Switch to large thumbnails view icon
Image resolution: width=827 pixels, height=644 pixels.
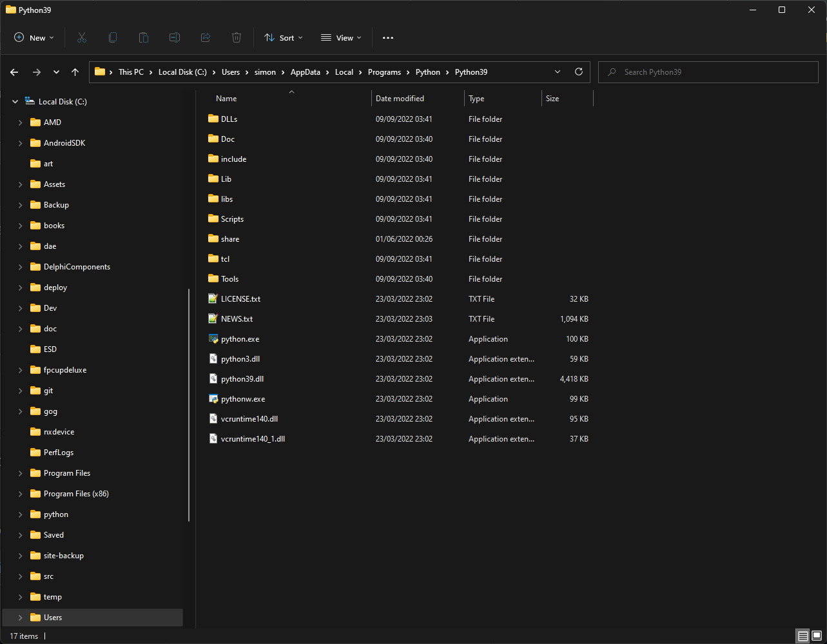(x=817, y=636)
